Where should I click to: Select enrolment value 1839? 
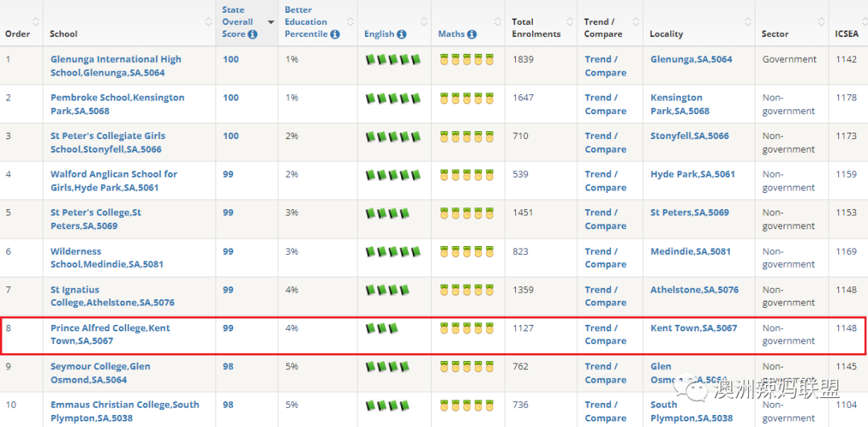click(x=523, y=60)
